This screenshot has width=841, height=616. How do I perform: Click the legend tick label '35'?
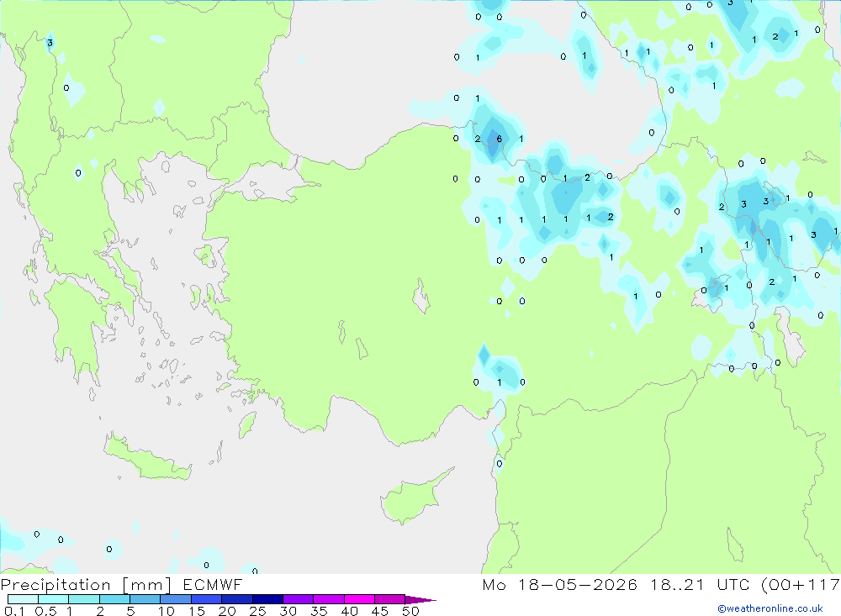coord(319,611)
